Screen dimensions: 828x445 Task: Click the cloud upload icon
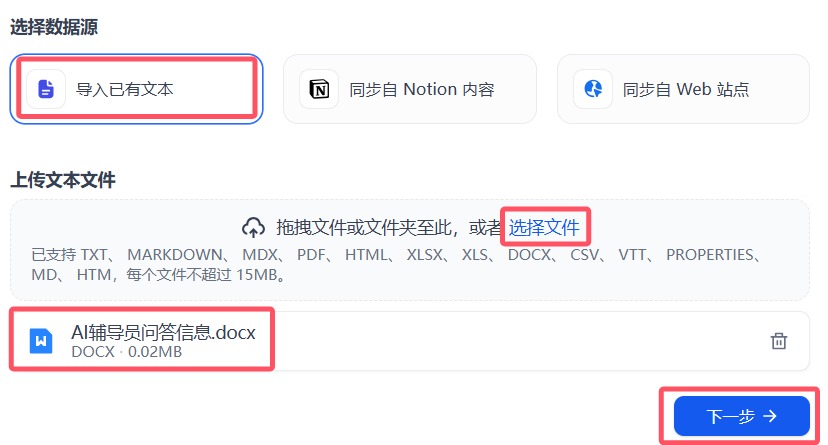pos(253,228)
